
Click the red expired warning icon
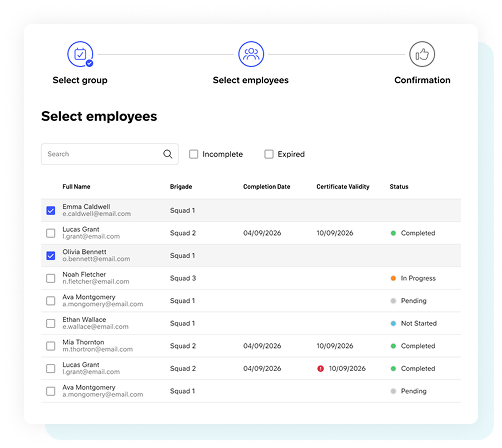(320, 369)
